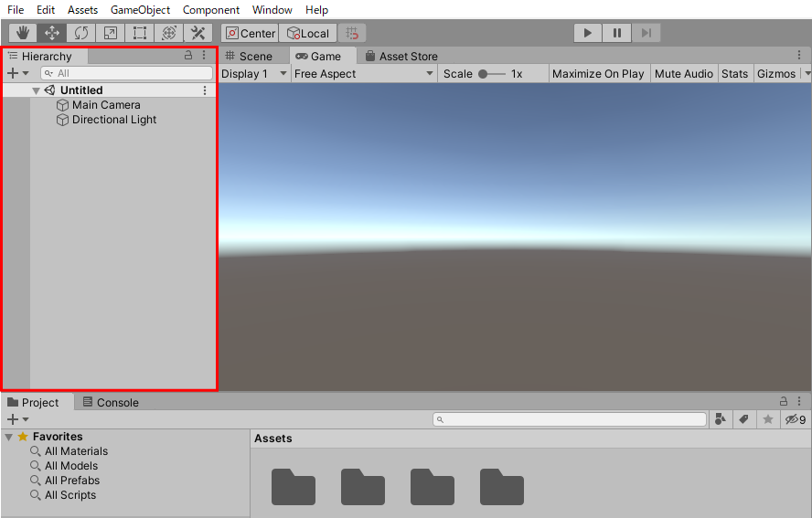Select the Move tool
This screenshot has width=812, height=518.
click(x=52, y=33)
